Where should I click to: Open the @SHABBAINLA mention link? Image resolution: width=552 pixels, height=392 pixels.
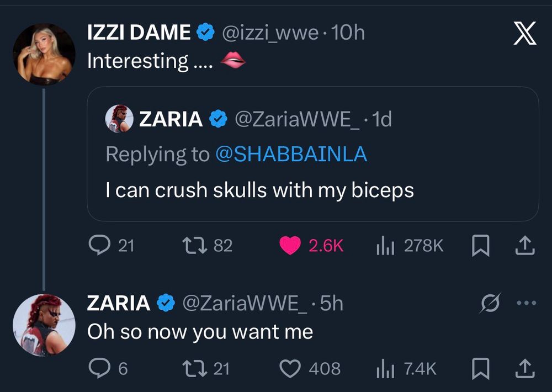291,155
